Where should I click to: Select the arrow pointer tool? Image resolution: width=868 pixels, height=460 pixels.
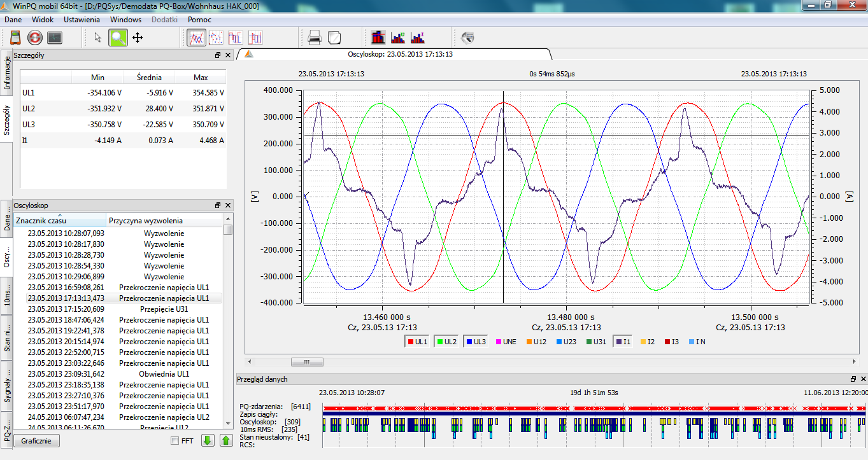point(97,38)
